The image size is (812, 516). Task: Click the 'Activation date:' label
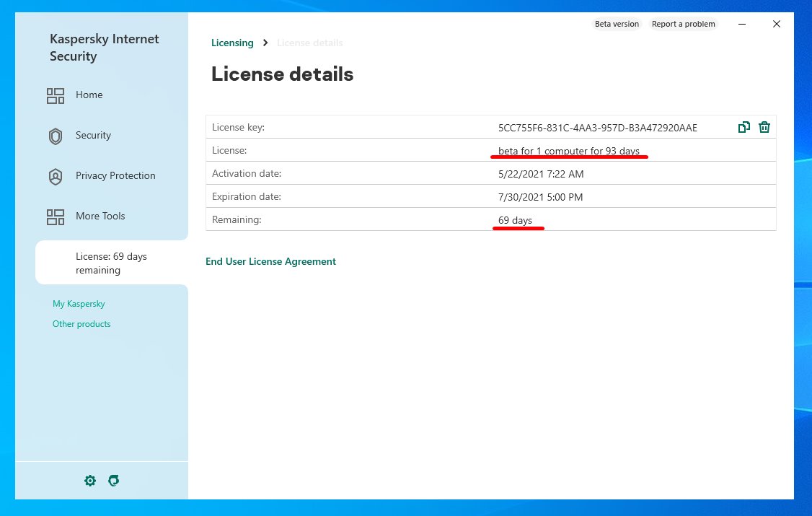247,173
